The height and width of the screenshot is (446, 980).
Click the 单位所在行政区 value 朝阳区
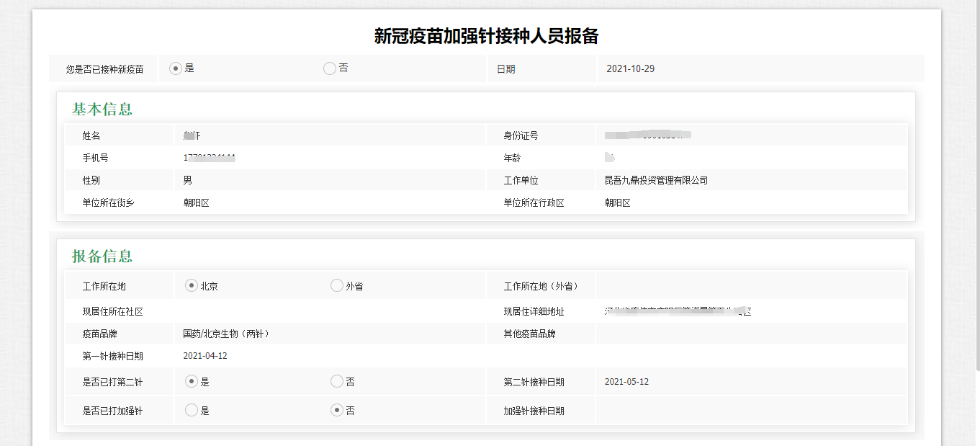pyautogui.click(x=617, y=202)
